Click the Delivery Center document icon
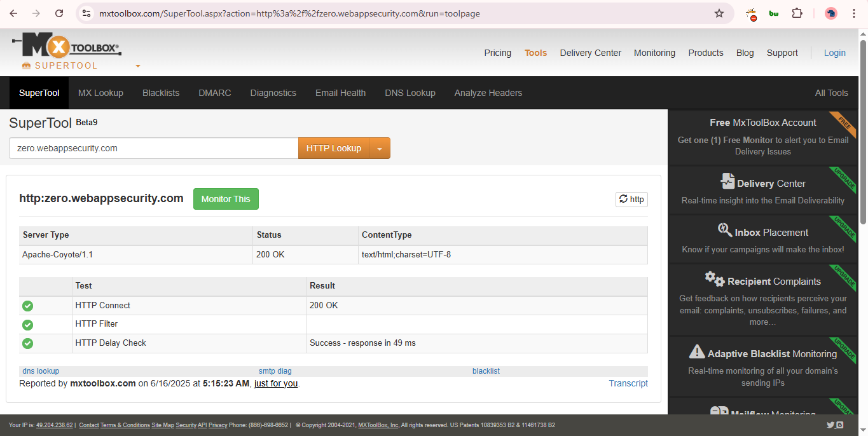This screenshot has width=868, height=436. [x=727, y=181]
